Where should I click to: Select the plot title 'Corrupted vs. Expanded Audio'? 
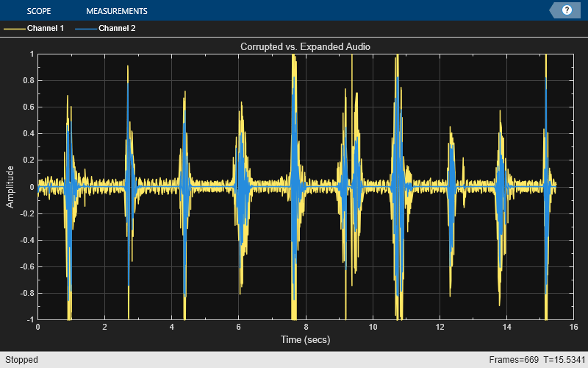click(305, 46)
